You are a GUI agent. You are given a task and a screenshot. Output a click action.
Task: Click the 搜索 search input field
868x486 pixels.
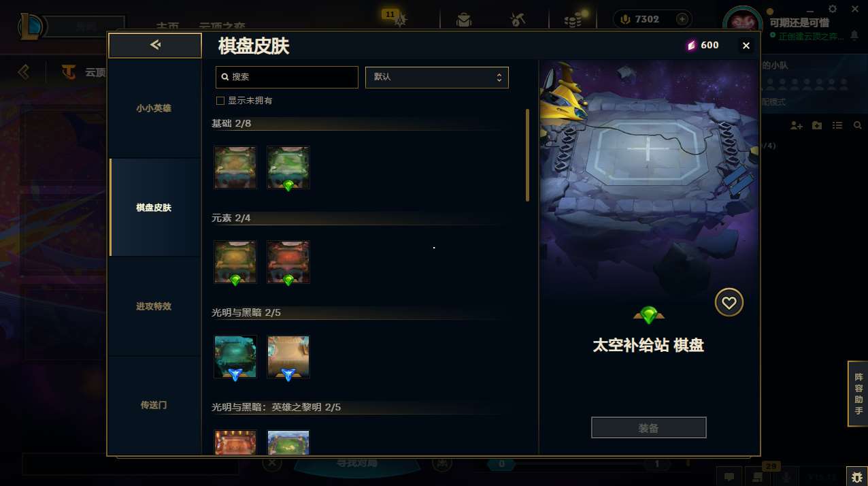coord(287,77)
